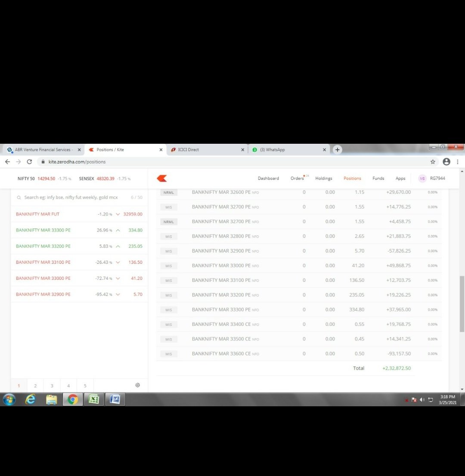This screenshot has width=465, height=476.
Task: Click the browser back arrow
Action: point(8,162)
